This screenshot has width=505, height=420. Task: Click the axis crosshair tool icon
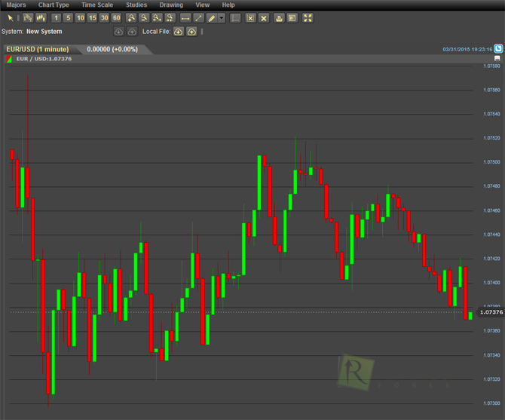[x=235, y=18]
